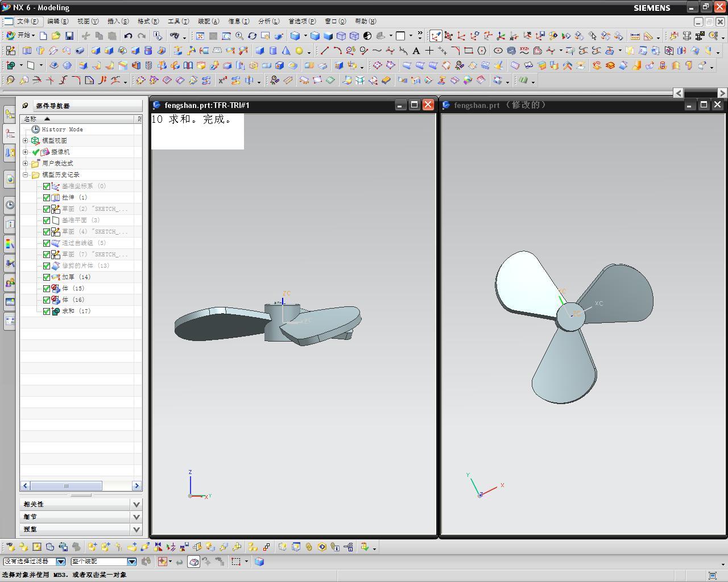Click the navigator horizontal scrollbar thumb
Image resolution: width=728 pixels, height=582 pixels.
(x=66, y=486)
